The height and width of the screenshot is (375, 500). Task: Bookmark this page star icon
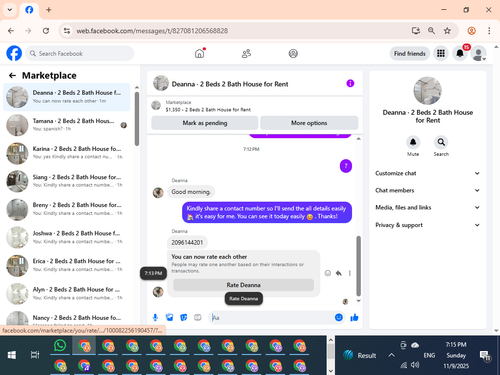pos(447,31)
